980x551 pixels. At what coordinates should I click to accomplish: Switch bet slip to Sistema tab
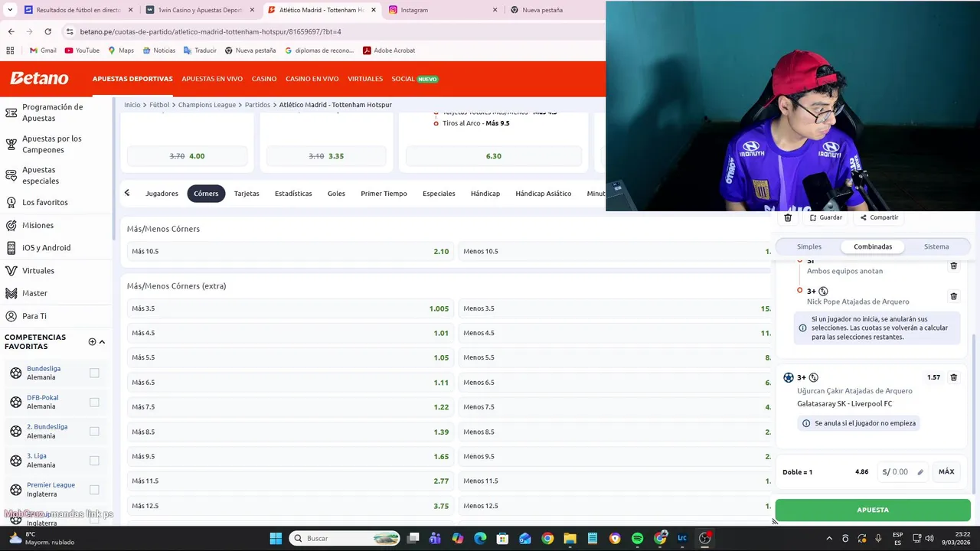tap(936, 246)
